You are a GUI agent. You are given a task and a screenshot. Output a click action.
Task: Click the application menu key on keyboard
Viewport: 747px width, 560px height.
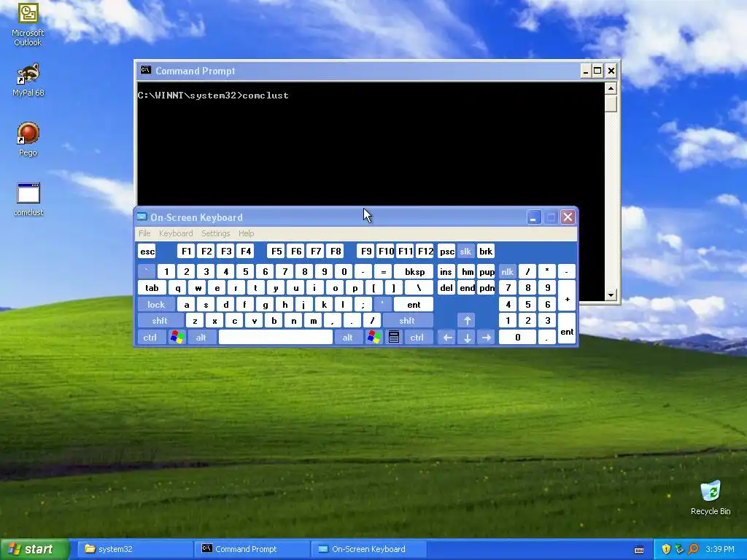coord(393,337)
